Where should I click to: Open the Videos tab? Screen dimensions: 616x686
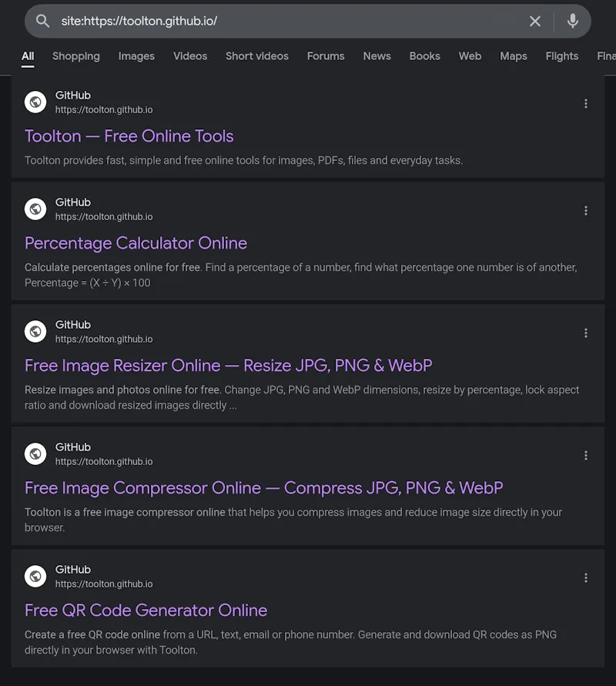pos(190,56)
